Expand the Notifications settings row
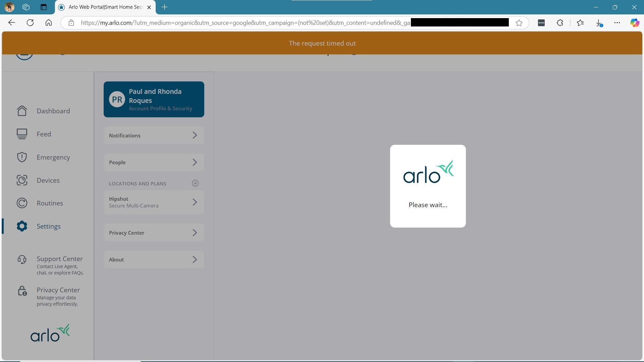Image resolution: width=644 pixels, height=362 pixels. 154,135
